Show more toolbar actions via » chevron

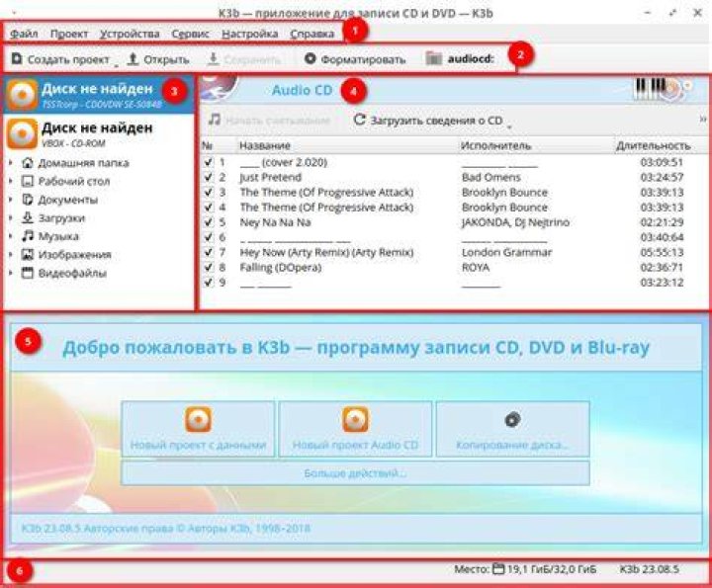702,120
